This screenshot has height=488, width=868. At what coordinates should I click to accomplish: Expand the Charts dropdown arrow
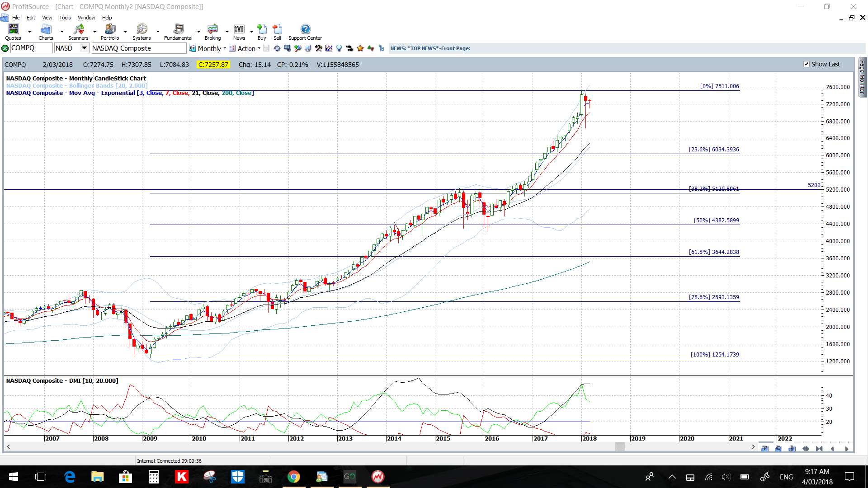62,32
